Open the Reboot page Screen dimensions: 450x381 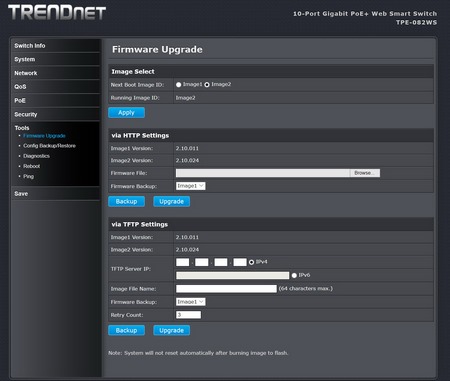(x=32, y=166)
